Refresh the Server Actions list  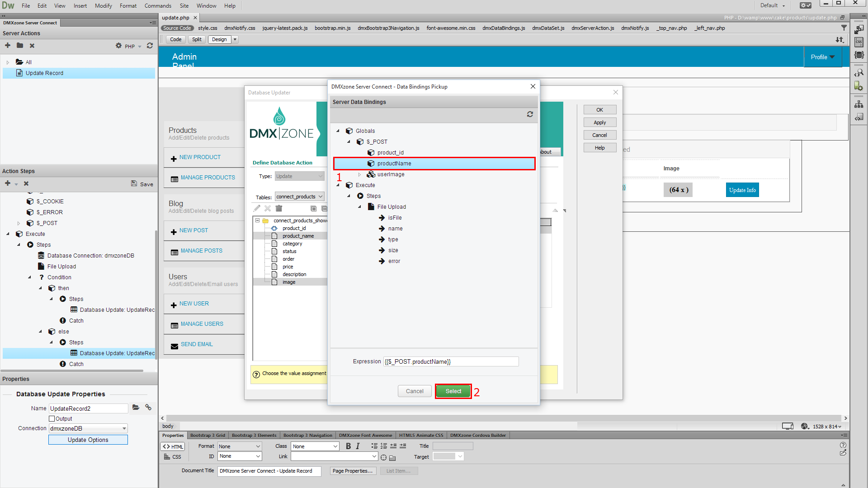pyautogui.click(x=150, y=46)
